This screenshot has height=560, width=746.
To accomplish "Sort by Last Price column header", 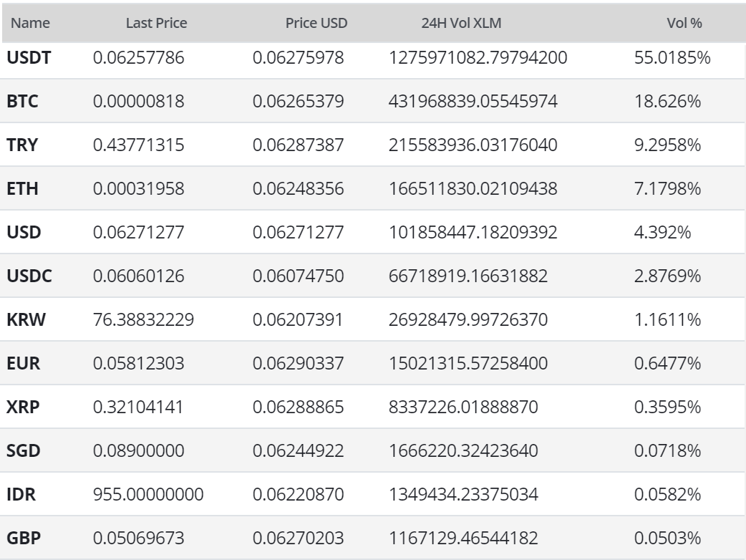I will pos(156,23).
